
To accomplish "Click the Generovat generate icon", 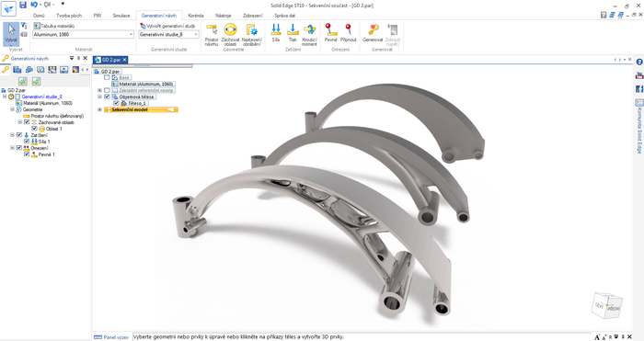I will pos(373,33).
